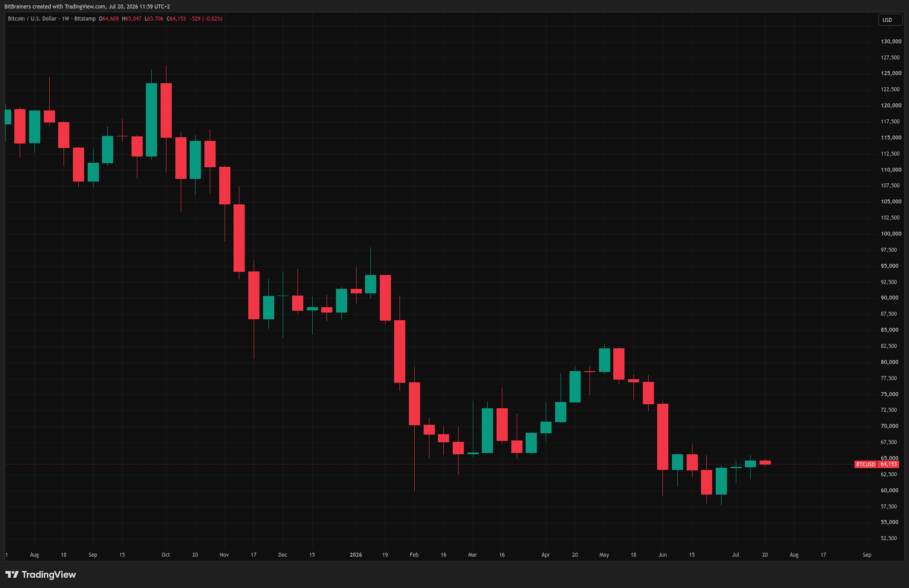Click the 60,000 price axis label
The image size is (909, 588).
pos(890,491)
